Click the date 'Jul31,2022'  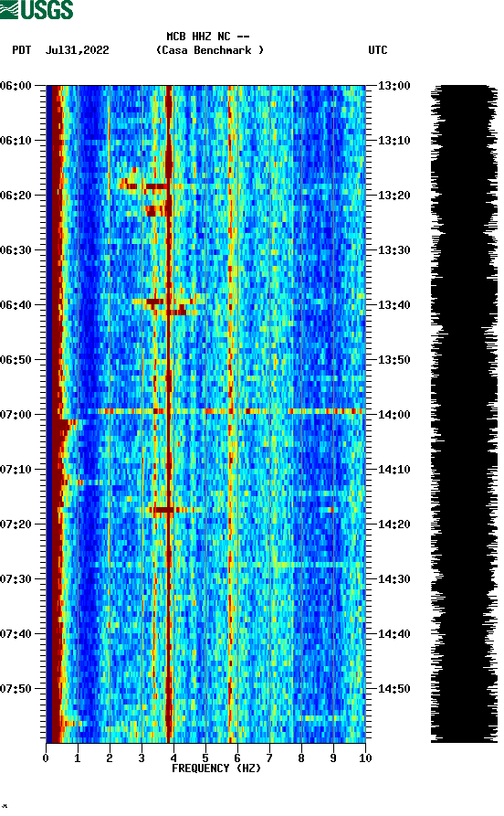click(78, 50)
